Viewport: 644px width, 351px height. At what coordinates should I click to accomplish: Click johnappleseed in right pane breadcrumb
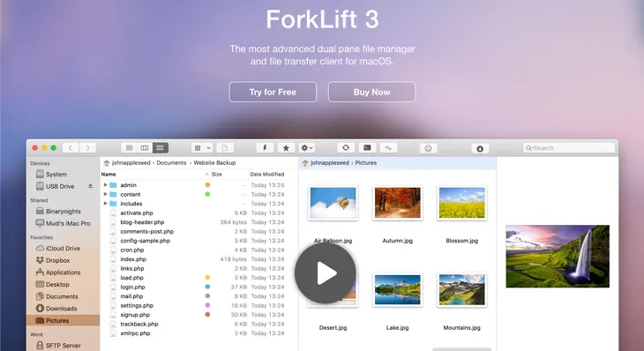pos(330,162)
